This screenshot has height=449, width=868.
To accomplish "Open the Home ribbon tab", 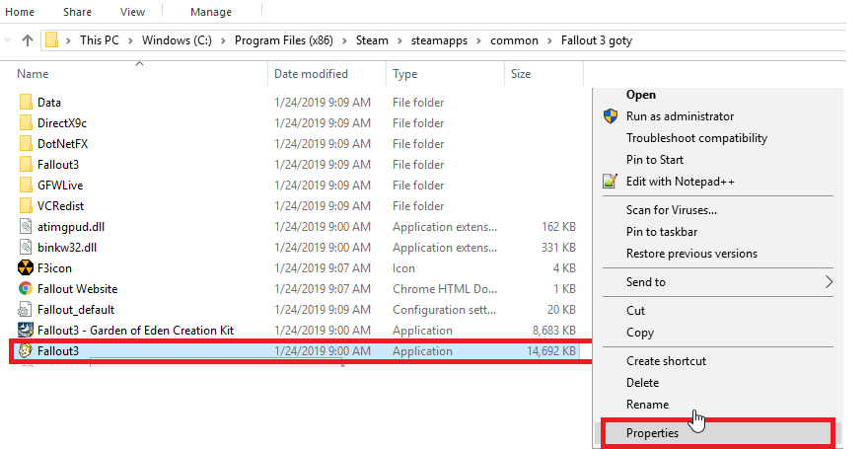I will click(20, 12).
